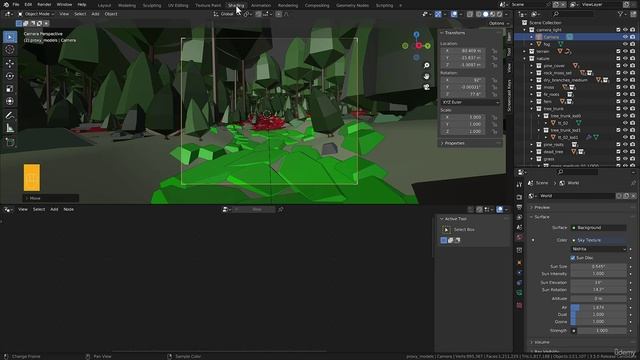640x360 pixels.
Task: Toggle the Sun Disc checkbox
Action: tap(573, 258)
